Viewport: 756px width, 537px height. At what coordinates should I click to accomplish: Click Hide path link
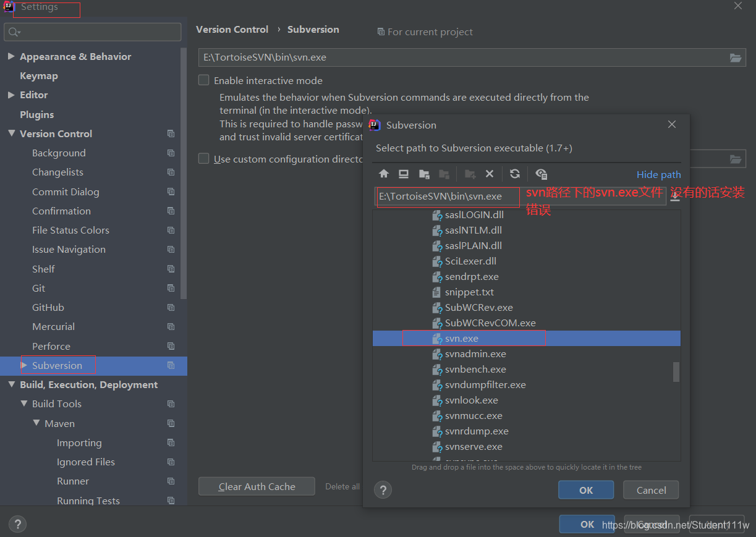click(x=658, y=174)
